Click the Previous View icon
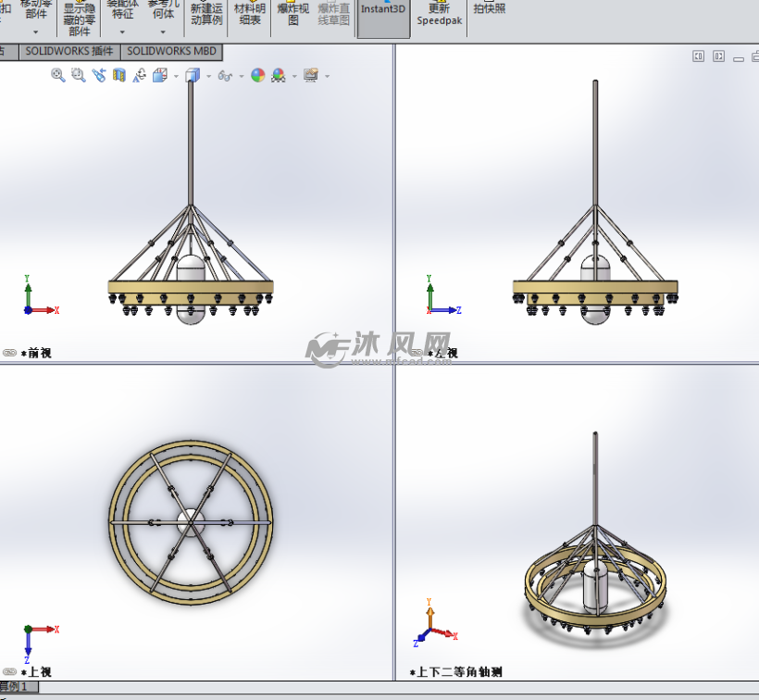 tap(99, 75)
